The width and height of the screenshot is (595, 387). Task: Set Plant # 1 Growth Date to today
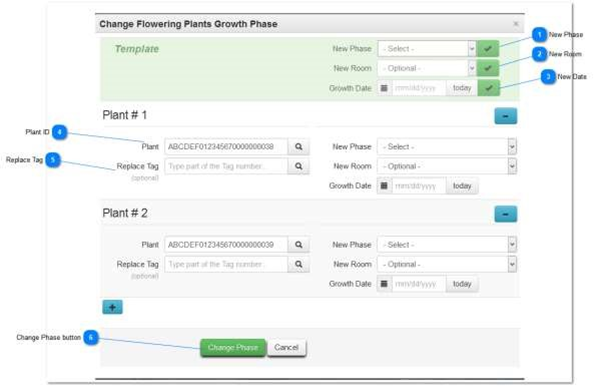[462, 186]
